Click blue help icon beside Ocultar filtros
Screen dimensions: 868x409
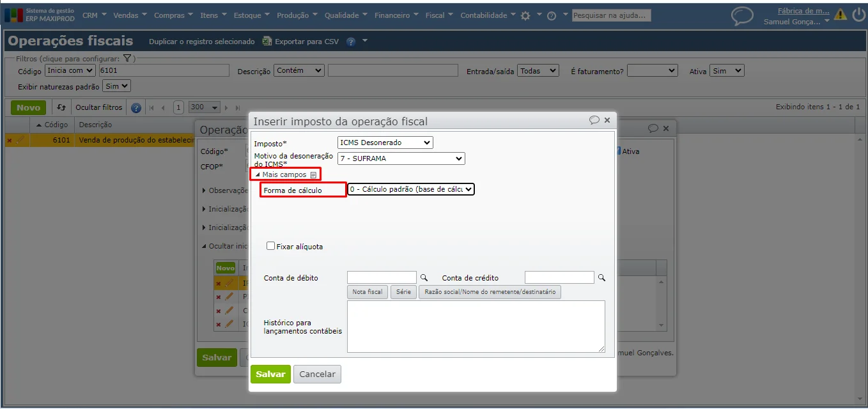(x=136, y=107)
